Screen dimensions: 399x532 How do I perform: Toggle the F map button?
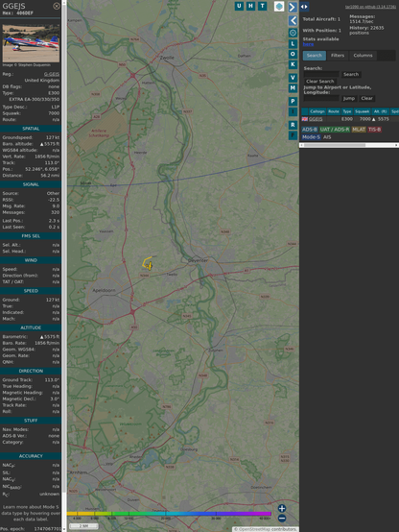tap(293, 135)
